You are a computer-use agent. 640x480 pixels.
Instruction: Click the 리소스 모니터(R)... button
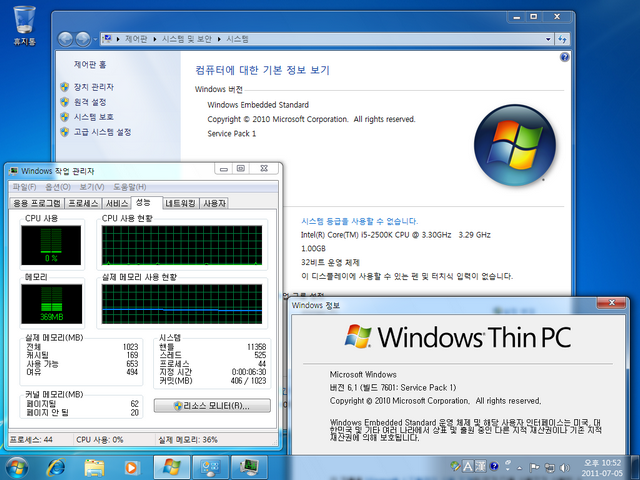pyautogui.click(x=212, y=406)
